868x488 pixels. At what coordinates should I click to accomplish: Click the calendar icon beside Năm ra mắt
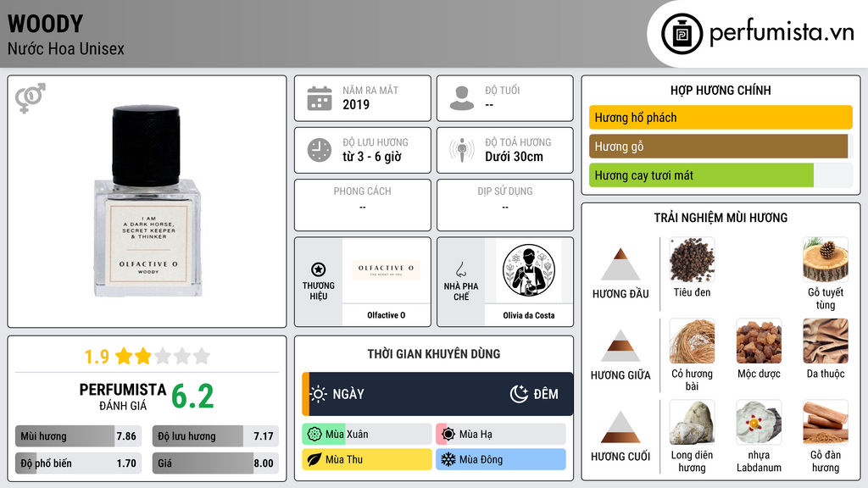pos(320,98)
